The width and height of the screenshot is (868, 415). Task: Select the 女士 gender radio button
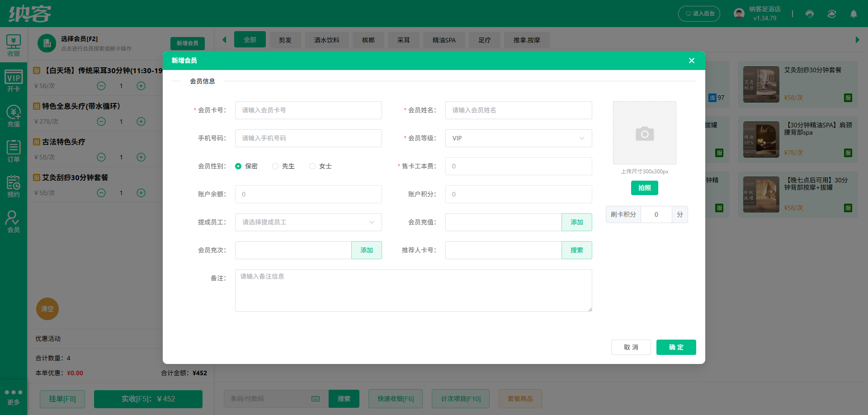[x=312, y=166]
